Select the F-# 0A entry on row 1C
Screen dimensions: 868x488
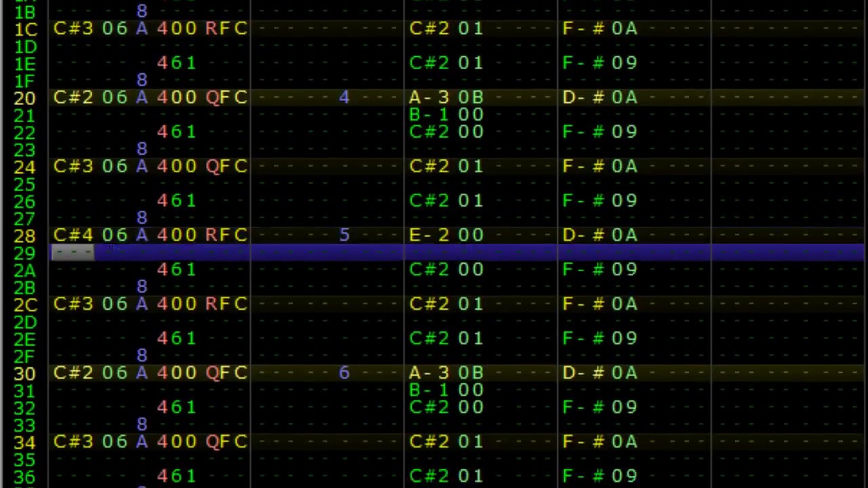tap(599, 28)
